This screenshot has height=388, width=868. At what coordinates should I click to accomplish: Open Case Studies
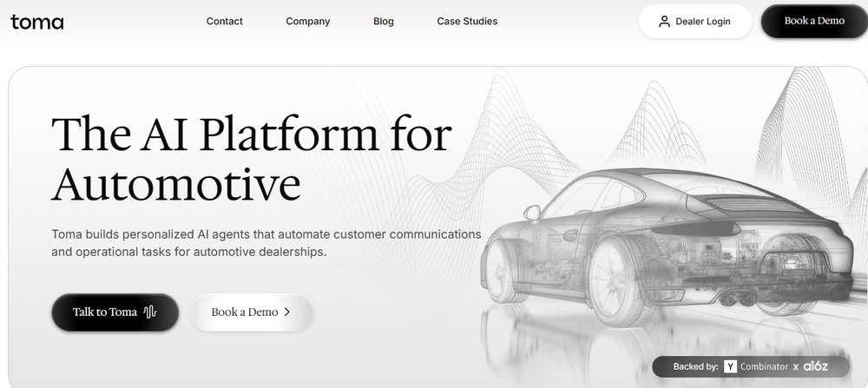click(x=467, y=21)
